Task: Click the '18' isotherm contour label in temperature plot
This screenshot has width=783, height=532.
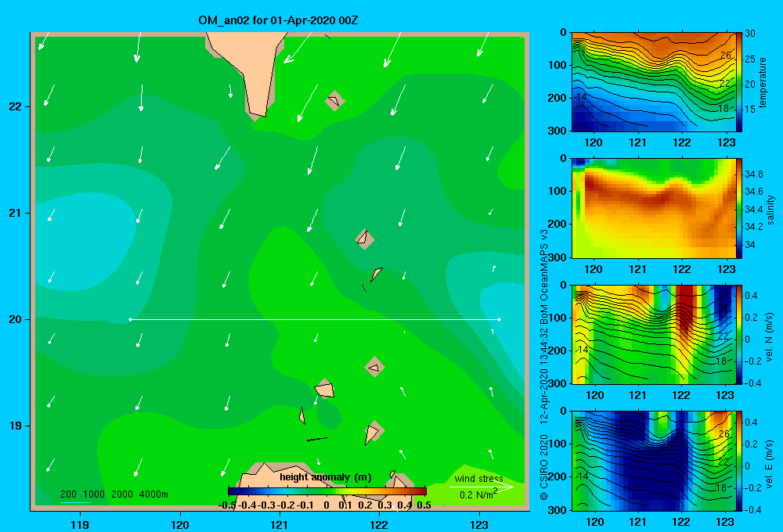Action: (723, 108)
